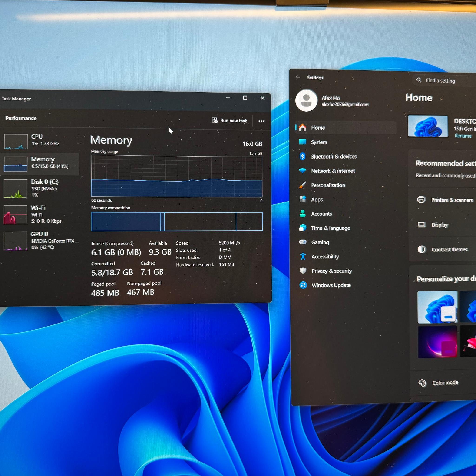
Task: Open System via its monitor icon
Action: tap(302, 142)
